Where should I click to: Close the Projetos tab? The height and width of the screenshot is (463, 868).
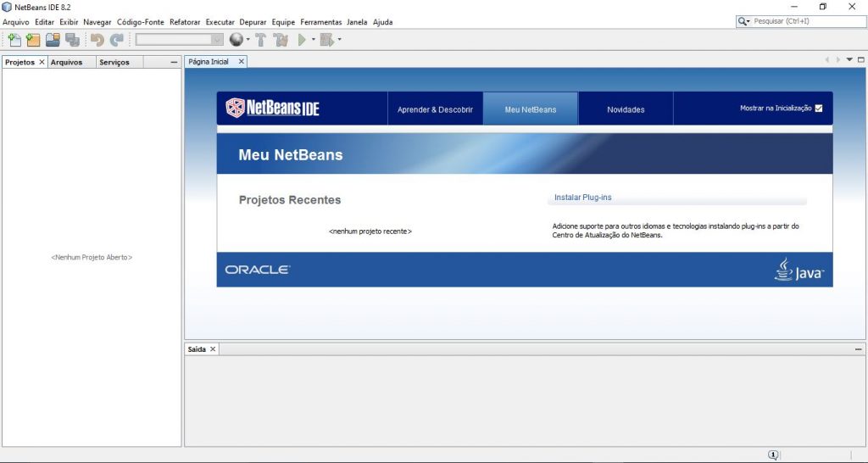[x=42, y=62]
